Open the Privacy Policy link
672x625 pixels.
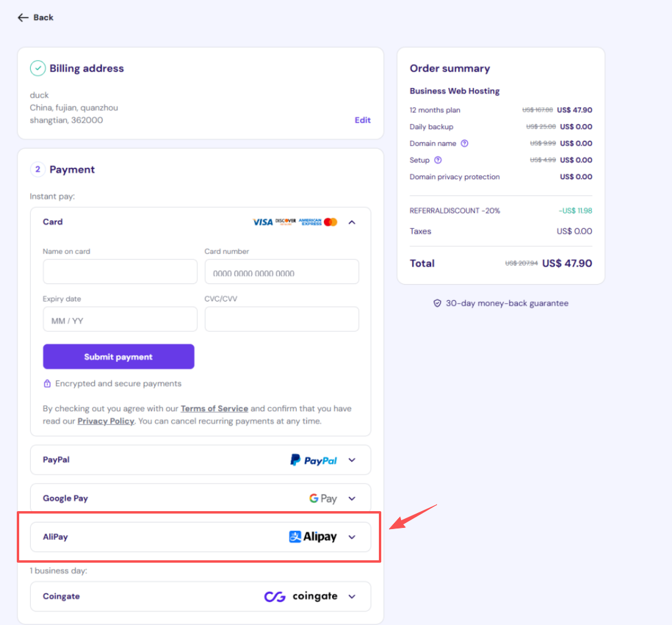click(106, 421)
